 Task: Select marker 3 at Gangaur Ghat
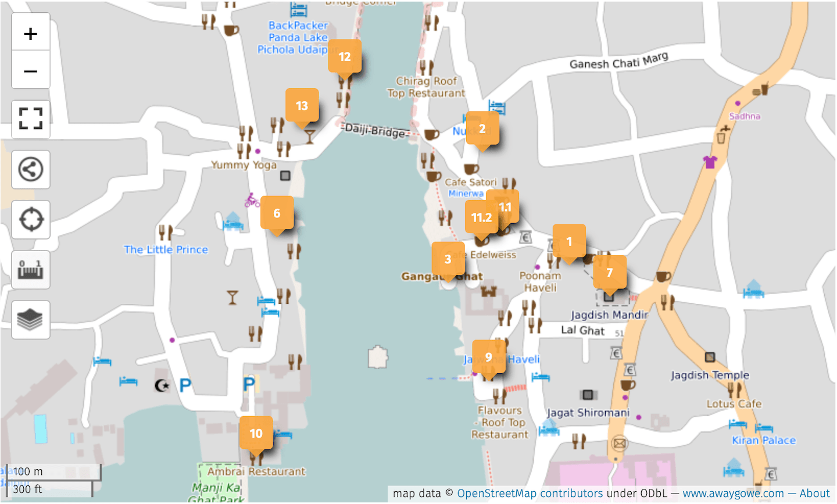tap(449, 259)
